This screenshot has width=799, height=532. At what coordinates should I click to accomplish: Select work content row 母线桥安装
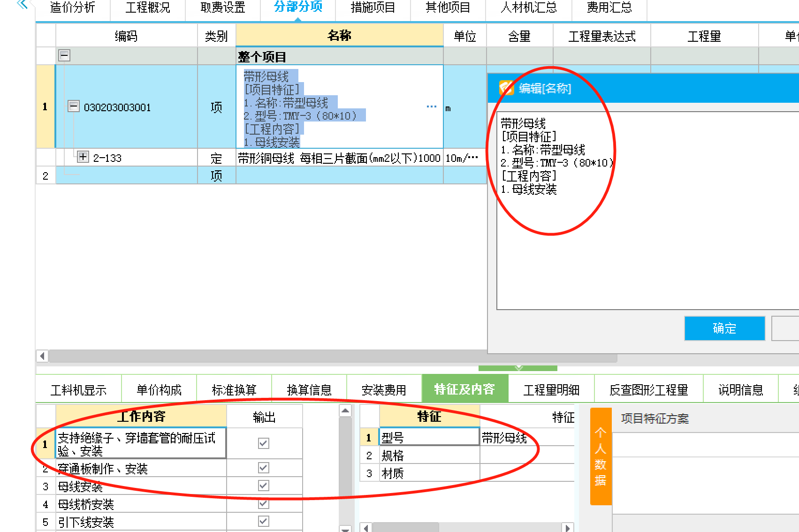(x=141, y=504)
